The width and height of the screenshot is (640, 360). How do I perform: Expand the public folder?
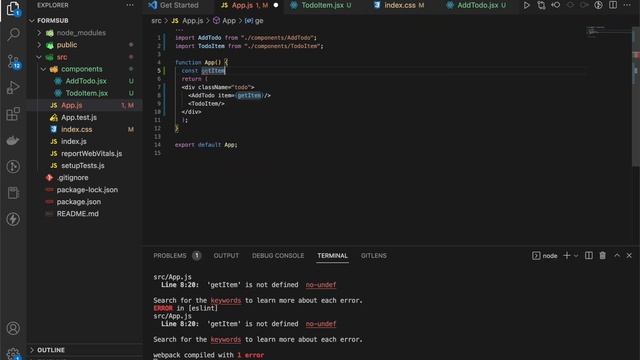[x=39, y=45]
